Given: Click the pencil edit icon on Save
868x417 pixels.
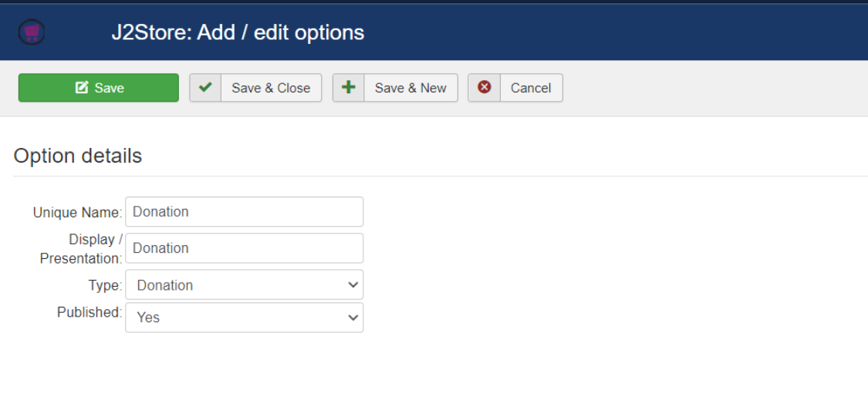Looking at the screenshot, I should pos(82,87).
